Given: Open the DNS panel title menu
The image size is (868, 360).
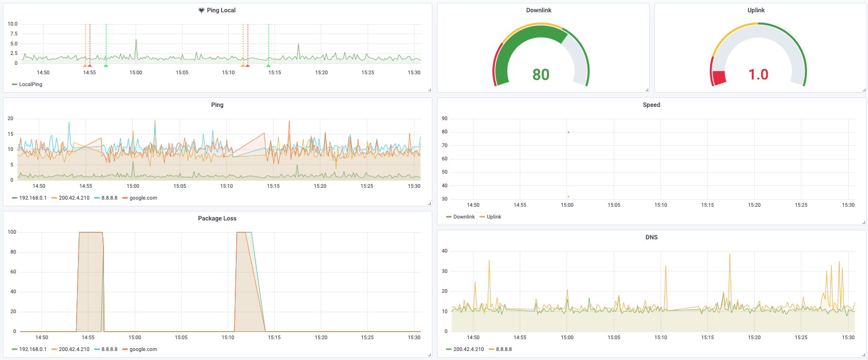Looking at the screenshot, I should pyautogui.click(x=651, y=237).
